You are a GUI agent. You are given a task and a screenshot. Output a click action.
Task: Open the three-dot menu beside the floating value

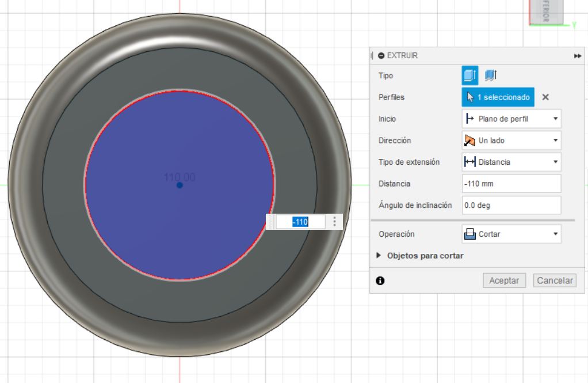pyautogui.click(x=334, y=222)
